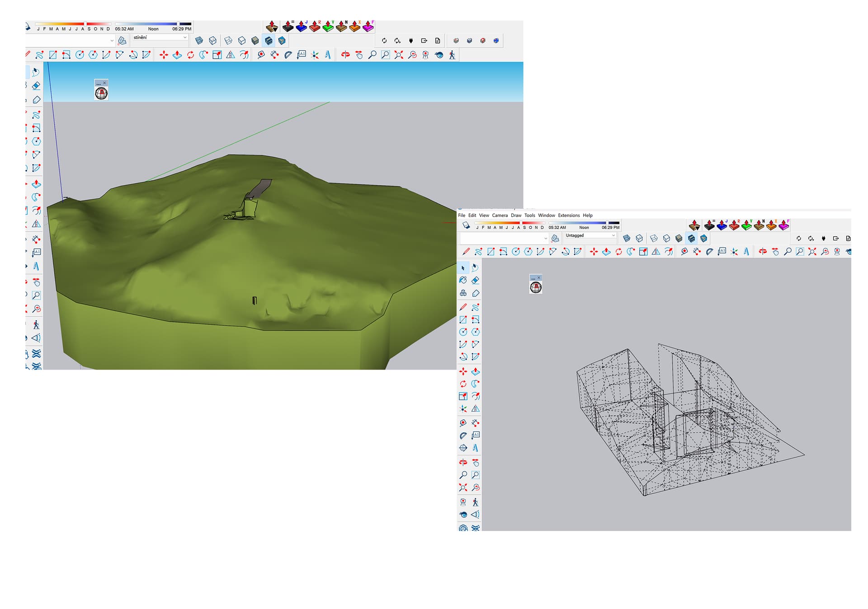The image size is (868, 609).
Task: Select the Move tool in left window toolbar
Action: (x=164, y=55)
